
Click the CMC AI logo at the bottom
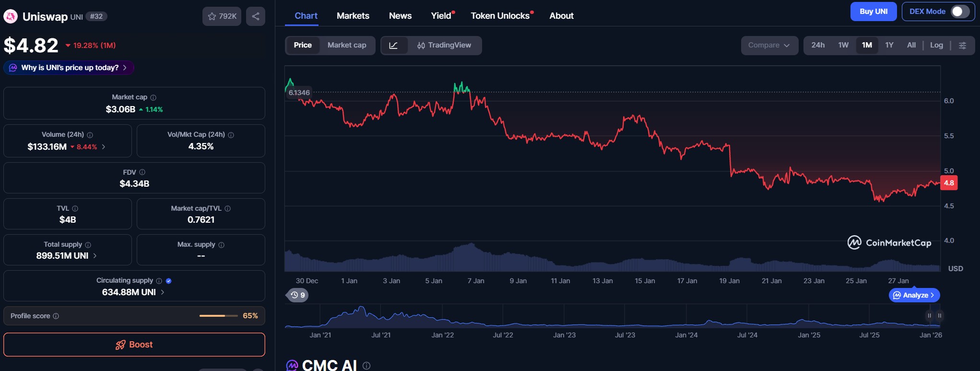pos(292,366)
